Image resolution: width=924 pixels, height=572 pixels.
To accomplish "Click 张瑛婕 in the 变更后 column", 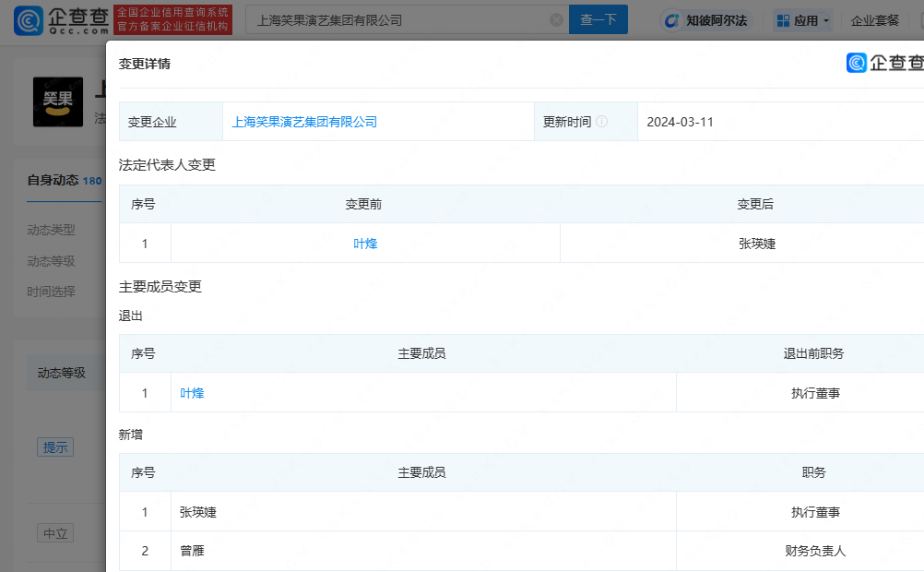I will (757, 244).
